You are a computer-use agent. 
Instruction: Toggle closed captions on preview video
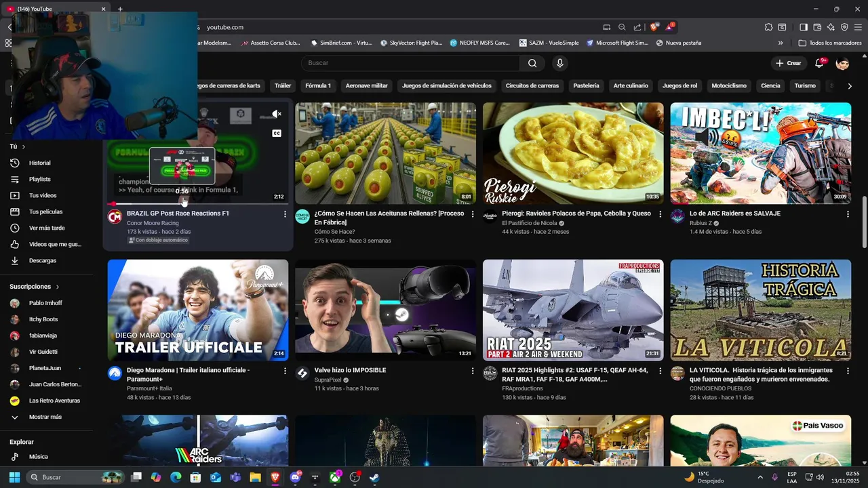coord(277,134)
